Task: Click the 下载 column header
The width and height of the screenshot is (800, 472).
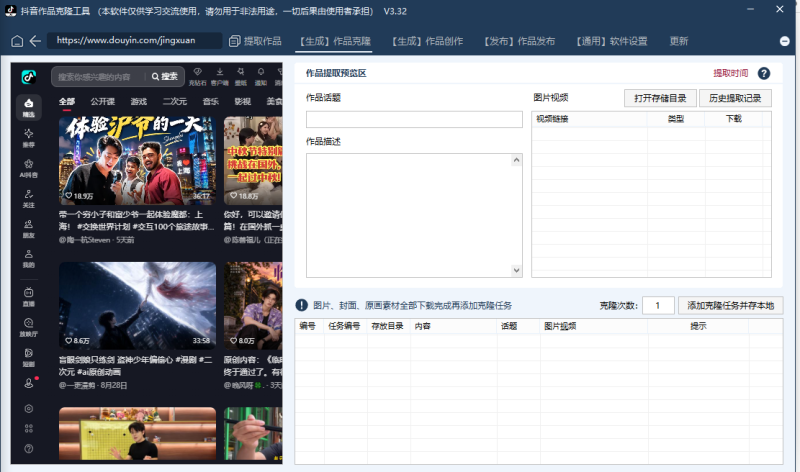Action: click(734, 119)
